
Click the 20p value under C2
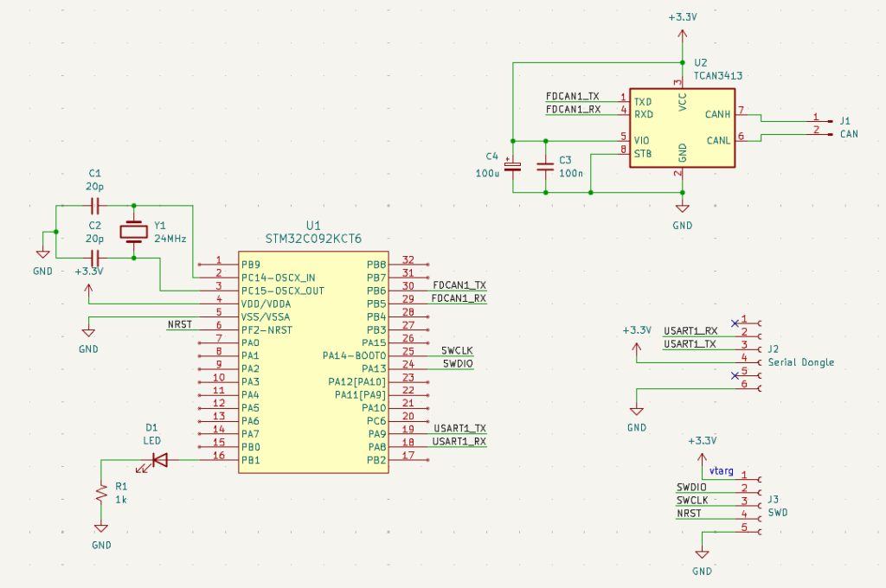pos(95,239)
